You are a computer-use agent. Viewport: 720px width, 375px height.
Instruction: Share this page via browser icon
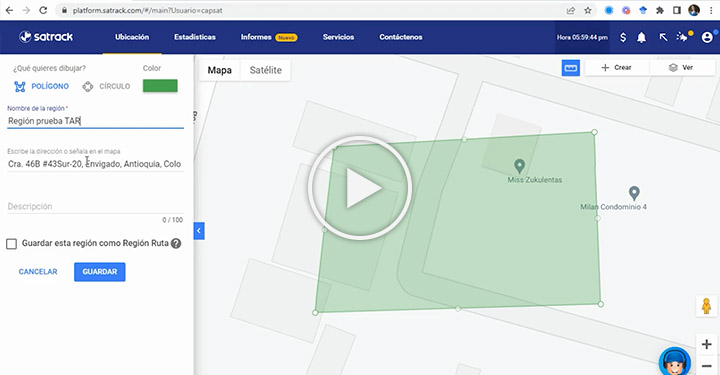(x=571, y=10)
